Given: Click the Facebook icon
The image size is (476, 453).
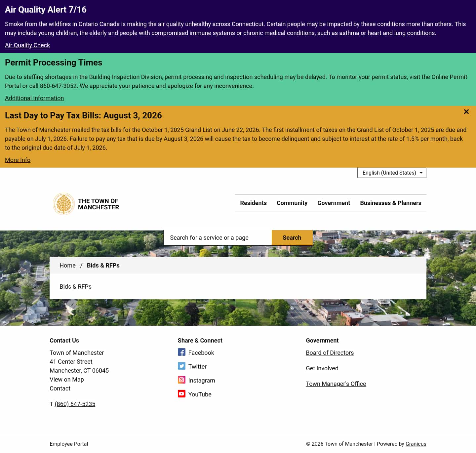Looking at the screenshot, I should (x=181, y=352).
